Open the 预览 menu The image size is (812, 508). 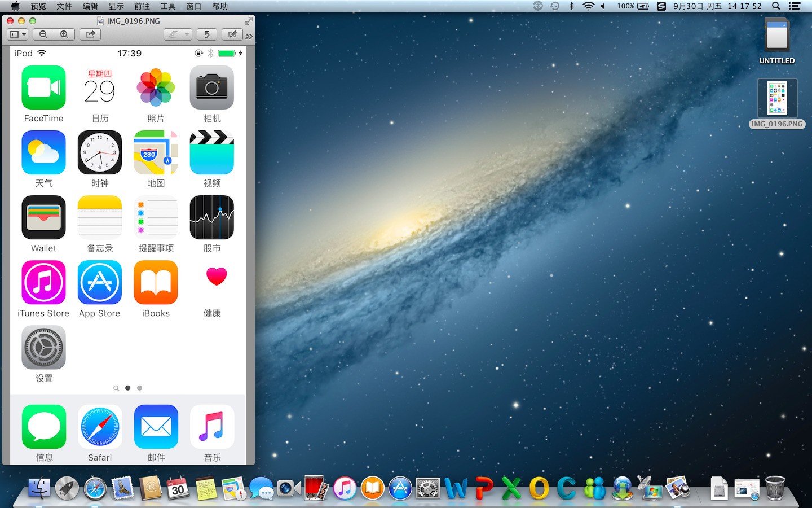pos(38,6)
